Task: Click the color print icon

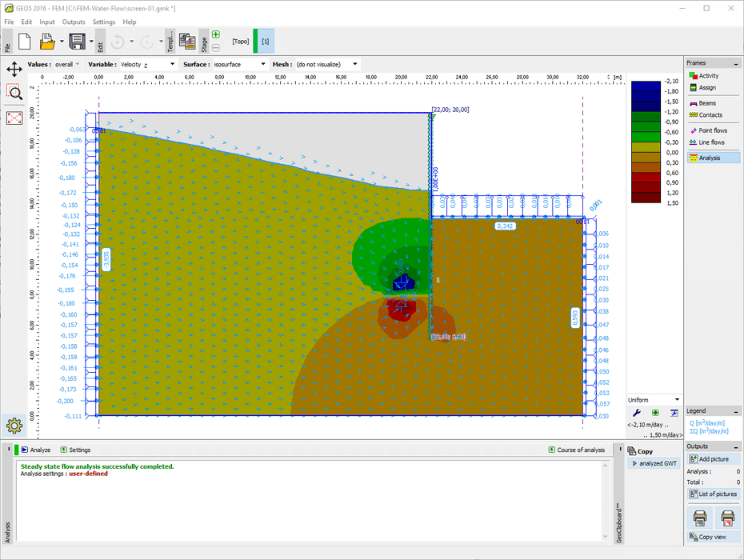Action: (x=726, y=518)
